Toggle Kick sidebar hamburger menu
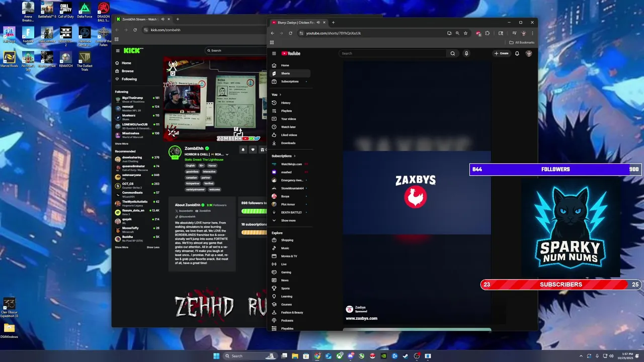 coord(118,50)
